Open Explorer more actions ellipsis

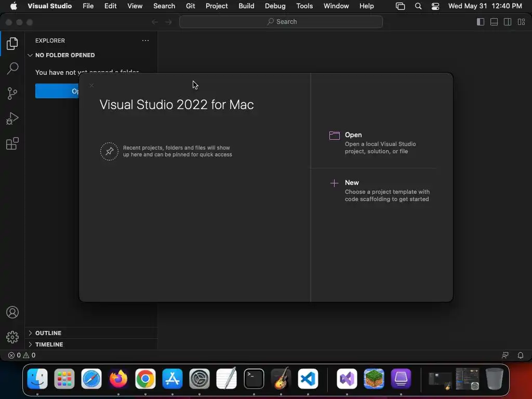pos(145,41)
